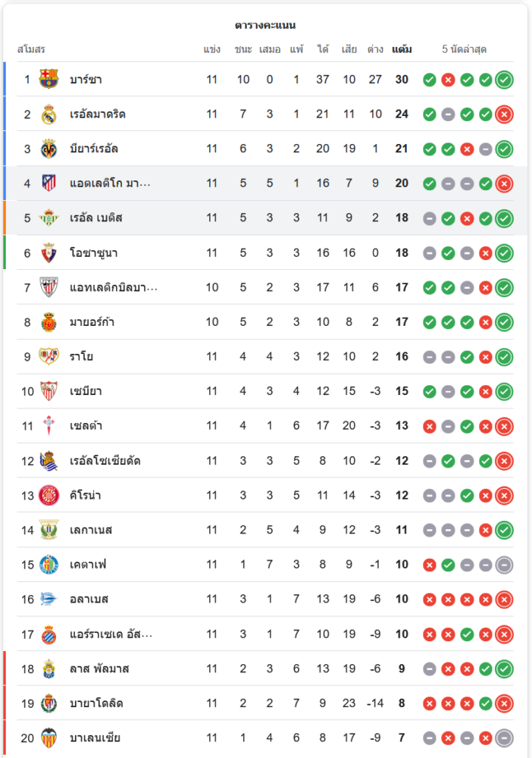
Task: Click the Atletico Madrid crest icon
Action: pyautogui.click(x=49, y=183)
